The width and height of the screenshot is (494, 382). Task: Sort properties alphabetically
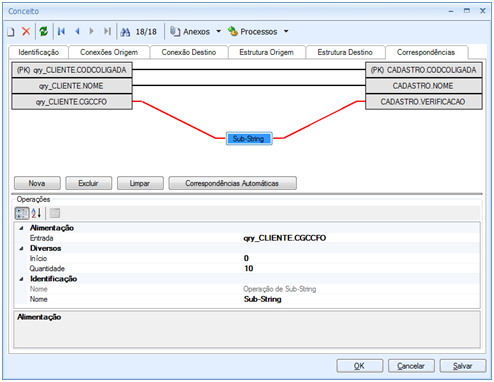36,213
